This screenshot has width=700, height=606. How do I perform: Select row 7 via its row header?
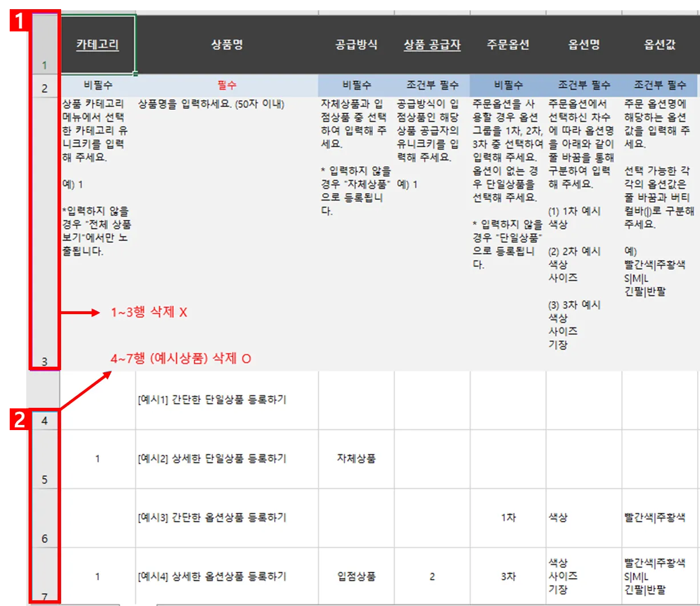point(45,576)
